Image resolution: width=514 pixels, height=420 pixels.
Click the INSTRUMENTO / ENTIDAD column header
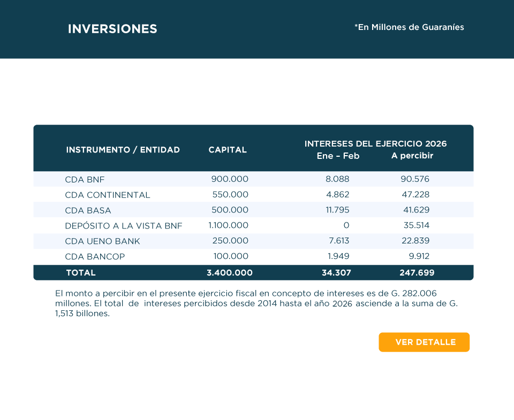(123, 150)
